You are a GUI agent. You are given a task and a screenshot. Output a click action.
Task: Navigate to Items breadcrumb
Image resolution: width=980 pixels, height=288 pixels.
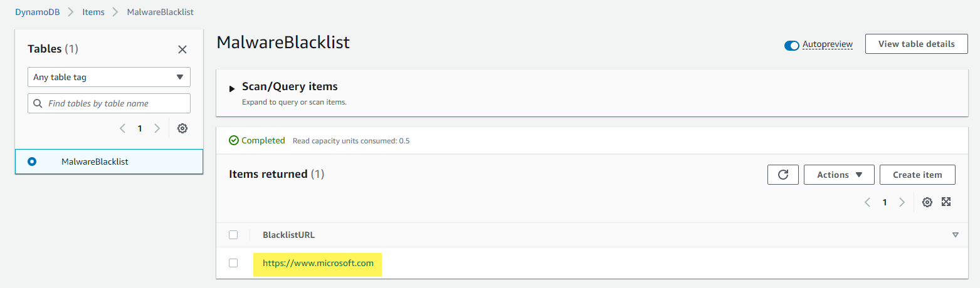pos(93,12)
